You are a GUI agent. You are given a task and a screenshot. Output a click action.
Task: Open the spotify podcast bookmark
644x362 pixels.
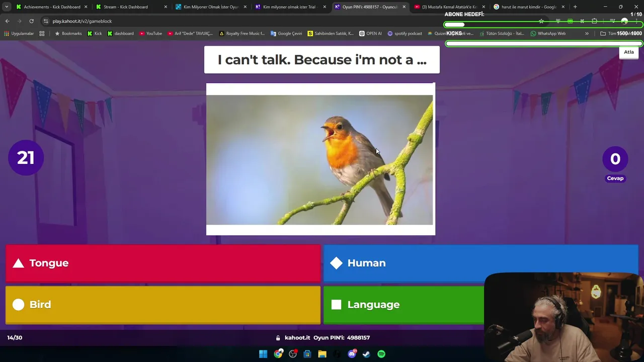[x=405, y=34]
